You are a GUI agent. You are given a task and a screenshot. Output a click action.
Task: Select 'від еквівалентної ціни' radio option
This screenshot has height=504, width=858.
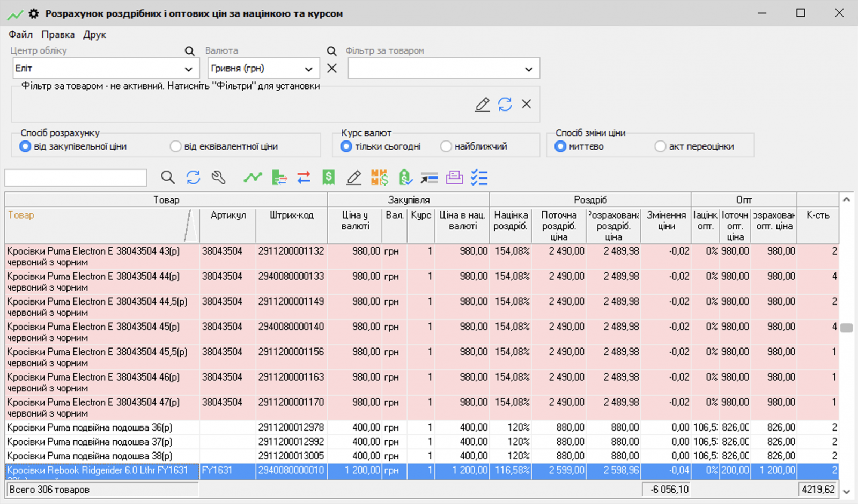[175, 146]
